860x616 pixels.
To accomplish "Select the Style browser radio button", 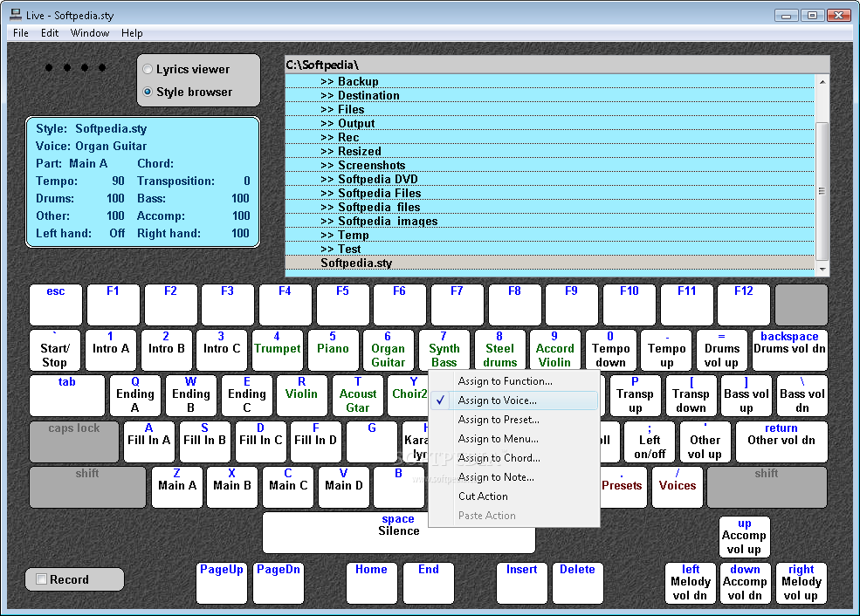I will [x=148, y=92].
